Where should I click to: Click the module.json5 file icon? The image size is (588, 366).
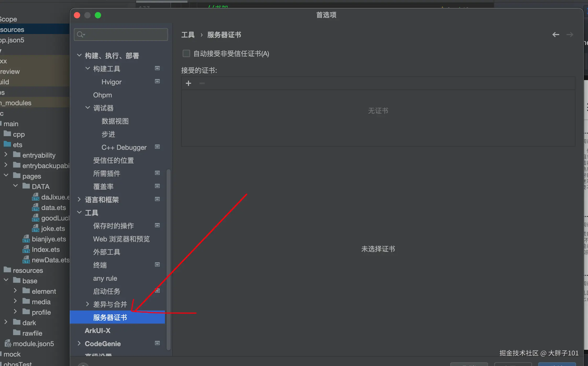[8, 343]
